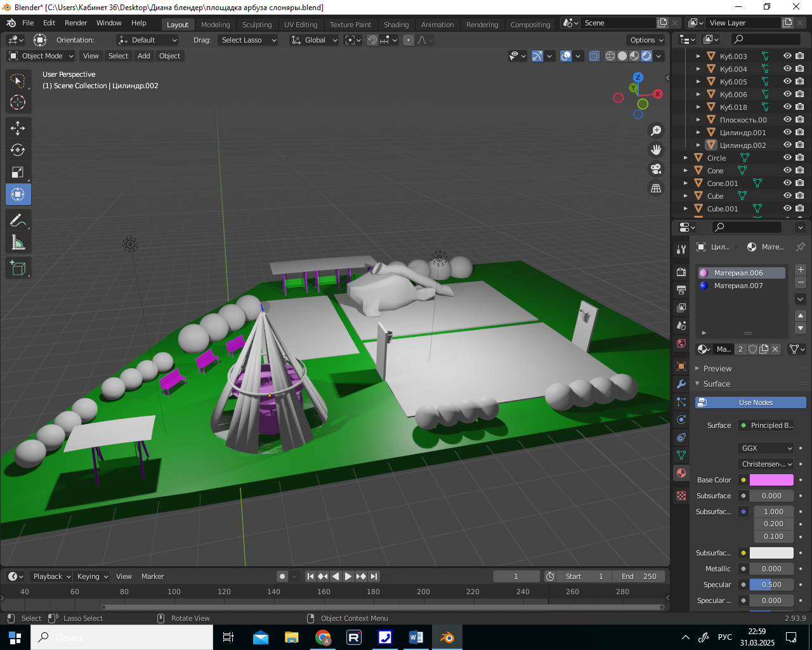812x650 pixels.
Task: Open the Render menu
Action: pyautogui.click(x=75, y=23)
